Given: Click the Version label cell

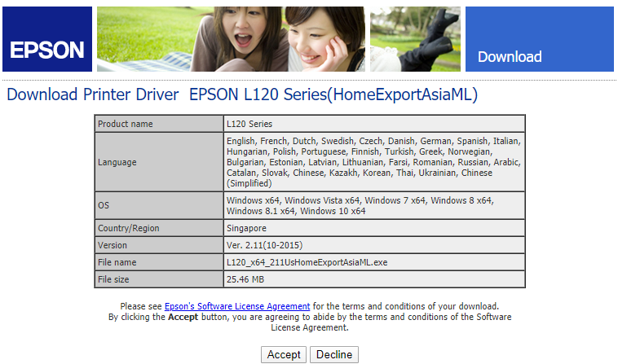Looking at the screenshot, I should tap(159, 245).
